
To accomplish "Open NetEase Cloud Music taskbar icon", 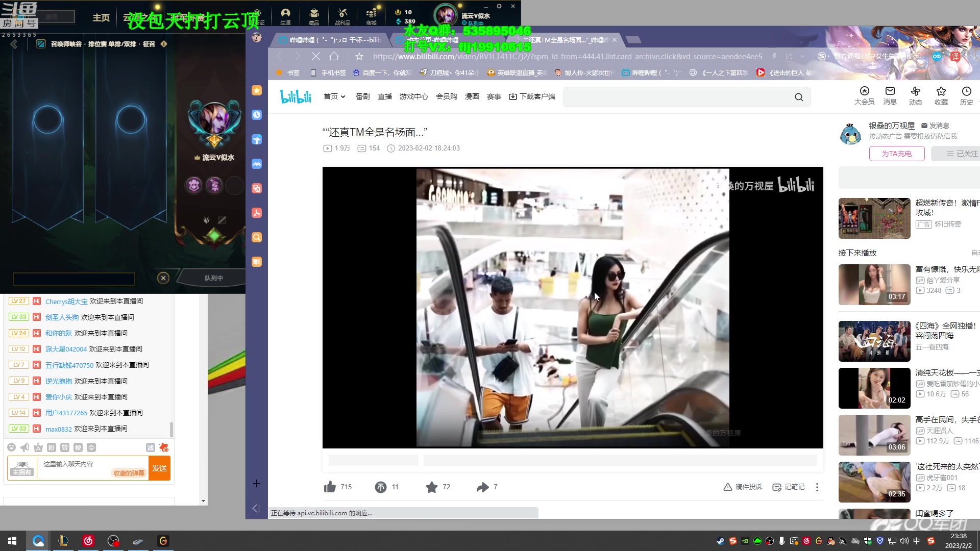I will click(88, 541).
